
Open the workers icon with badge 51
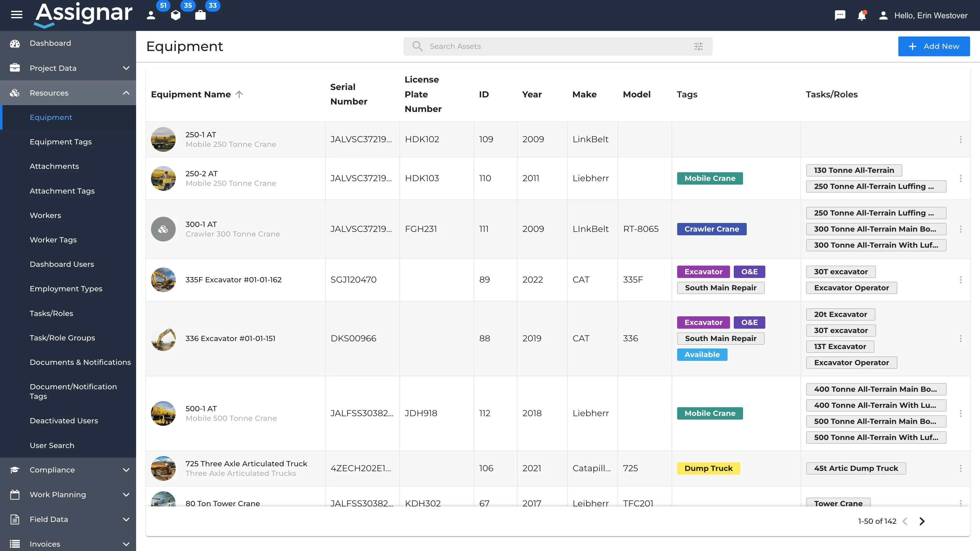tap(151, 15)
